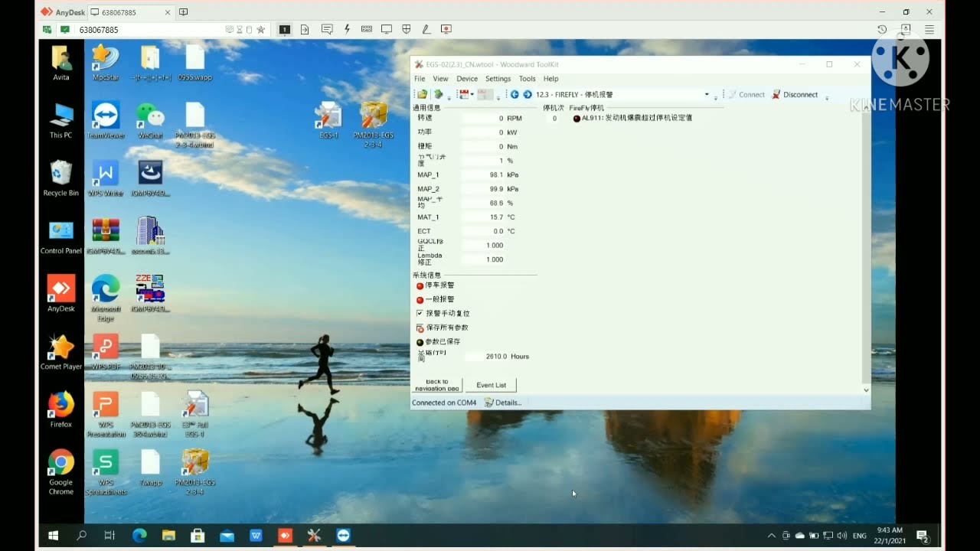Select the EGS-1 desktop shortcut
Viewport: 980px width, 551px height.
(328, 120)
